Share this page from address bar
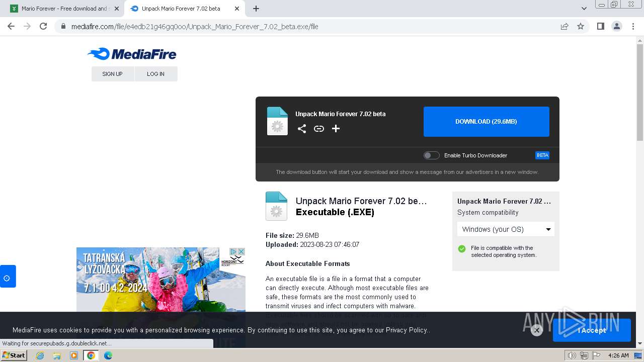 (x=565, y=26)
